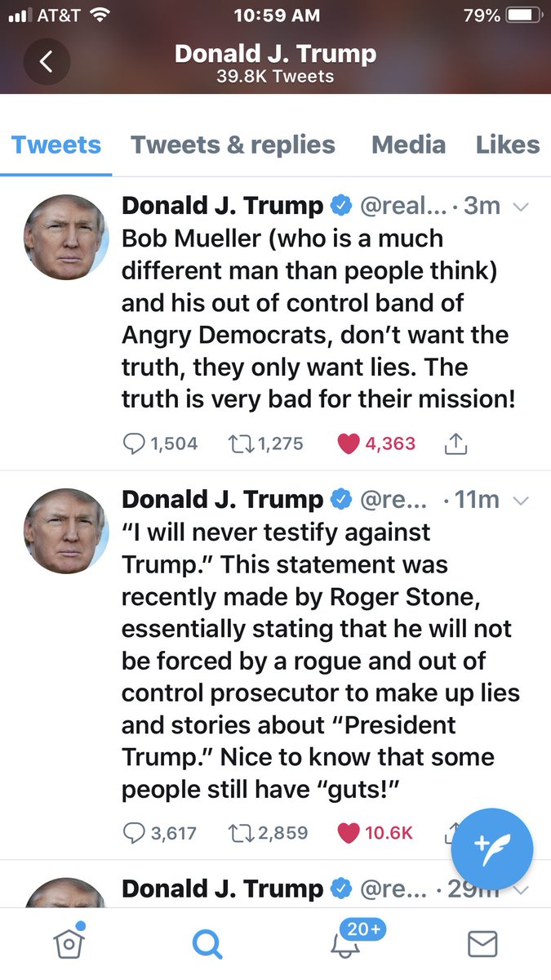Open the Search tab icon
This screenshot has width=551, height=980.
coord(207,944)
